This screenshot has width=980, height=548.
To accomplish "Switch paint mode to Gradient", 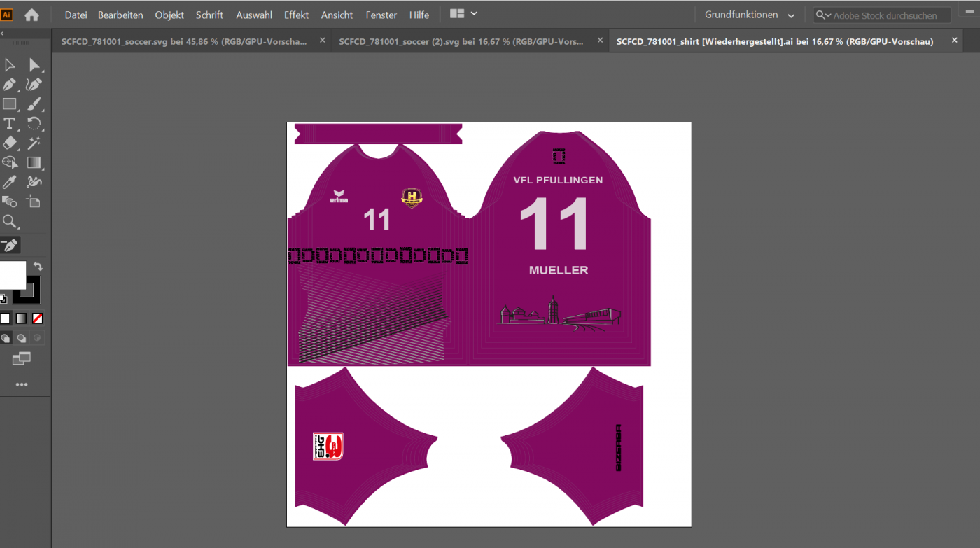I will tap(22, 318).
